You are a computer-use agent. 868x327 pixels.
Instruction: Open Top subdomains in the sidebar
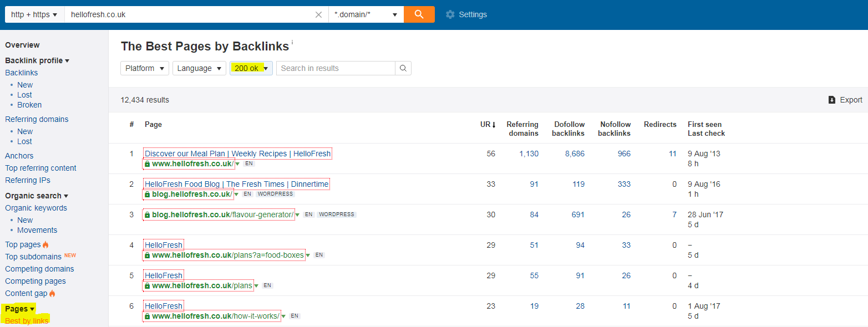(x=33, y=257)
